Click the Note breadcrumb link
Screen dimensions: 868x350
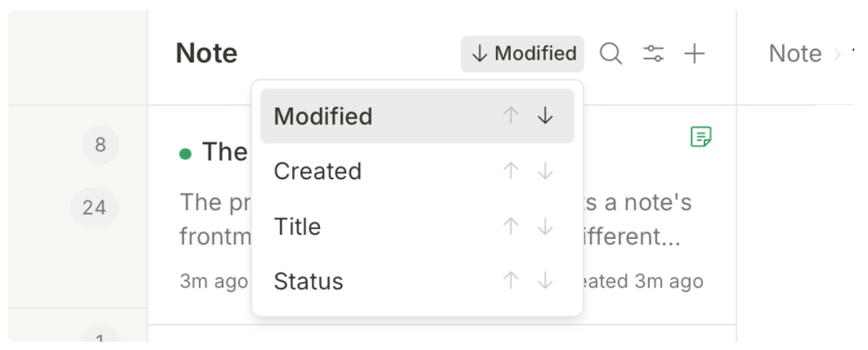coord(795,54)
